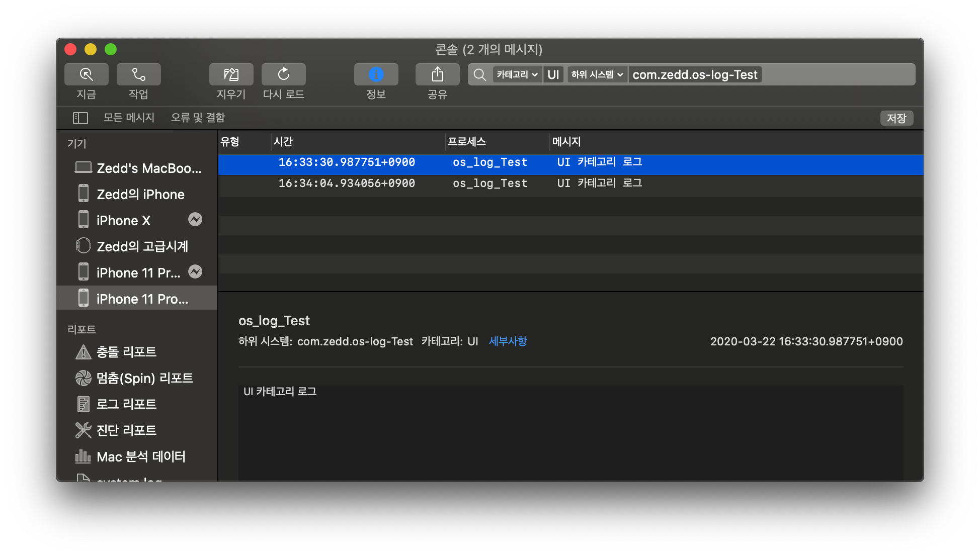Image resolution: width=980 pixels, height=556 pixels.
Task: Click the 작업 (Activities) toolbar icon
Action: tap(138, 74)
